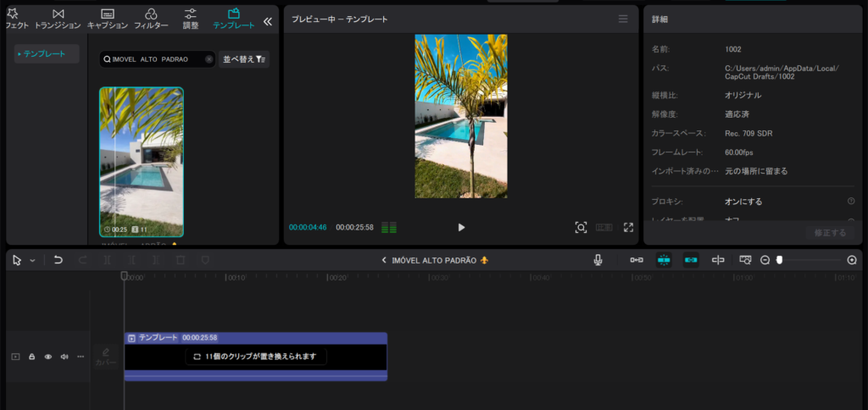Start voice recording with microphone icon
The image size is (868, 410).
598,260
